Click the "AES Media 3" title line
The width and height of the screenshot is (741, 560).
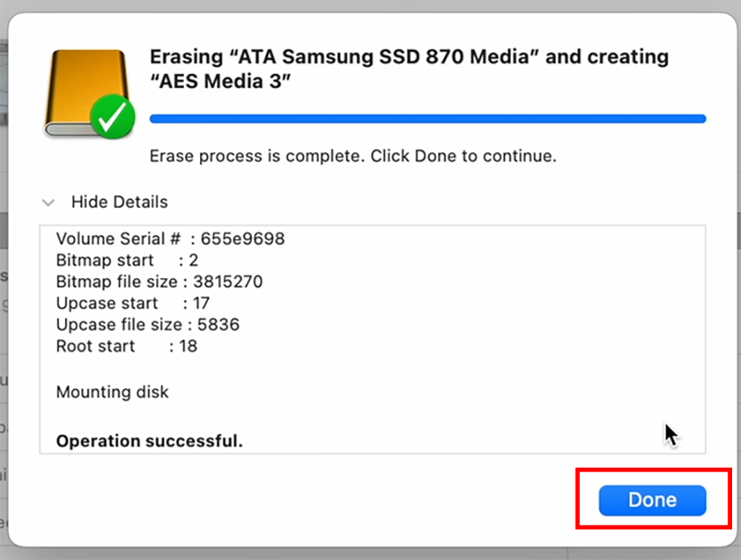click(220, 81)
